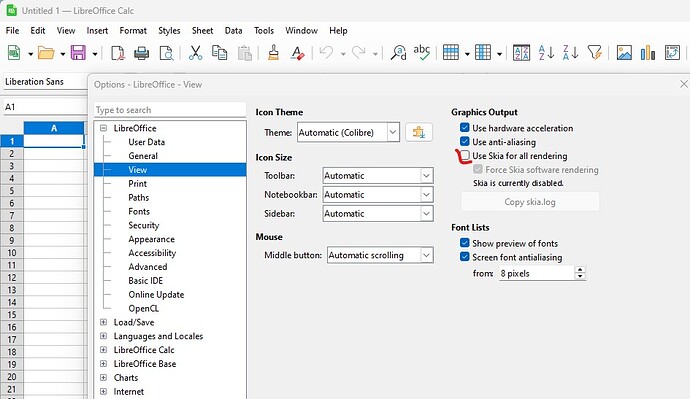
Task: Toggle Screen font antialiasing checkbox
Action: click(x=465, y=256)
